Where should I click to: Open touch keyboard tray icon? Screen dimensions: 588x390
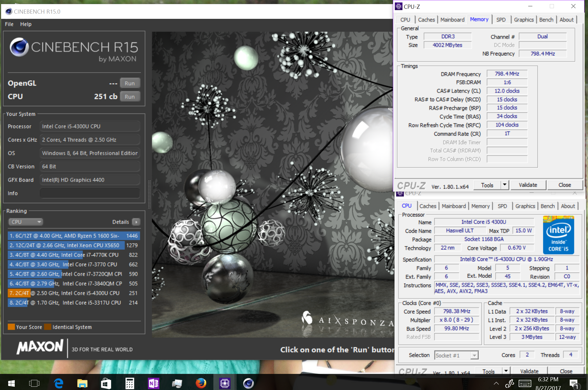(525, 383)
